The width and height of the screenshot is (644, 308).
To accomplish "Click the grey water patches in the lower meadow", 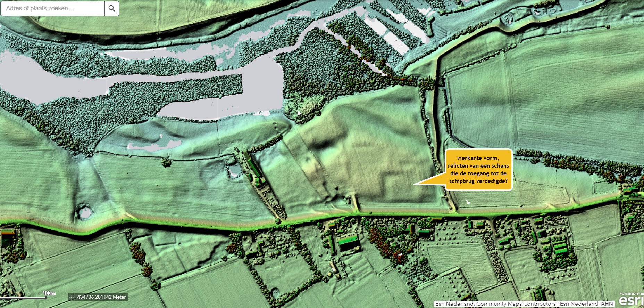I will 154,144.
